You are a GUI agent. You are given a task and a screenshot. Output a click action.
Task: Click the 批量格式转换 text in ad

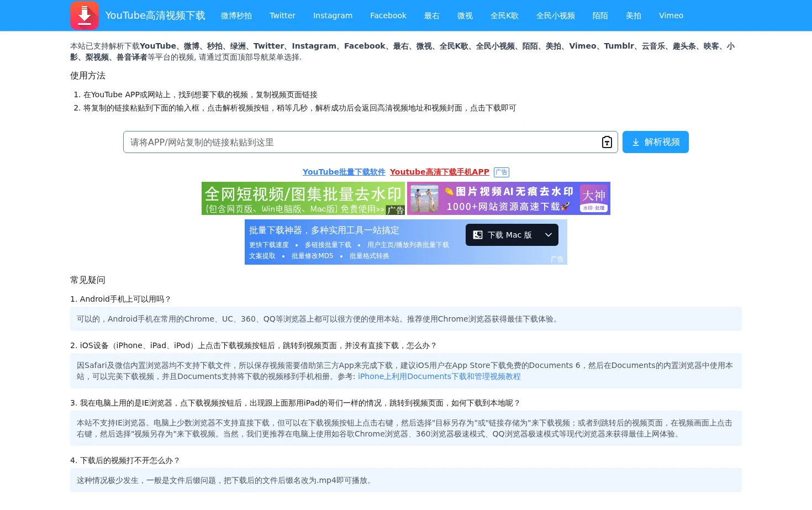point(370,256)
